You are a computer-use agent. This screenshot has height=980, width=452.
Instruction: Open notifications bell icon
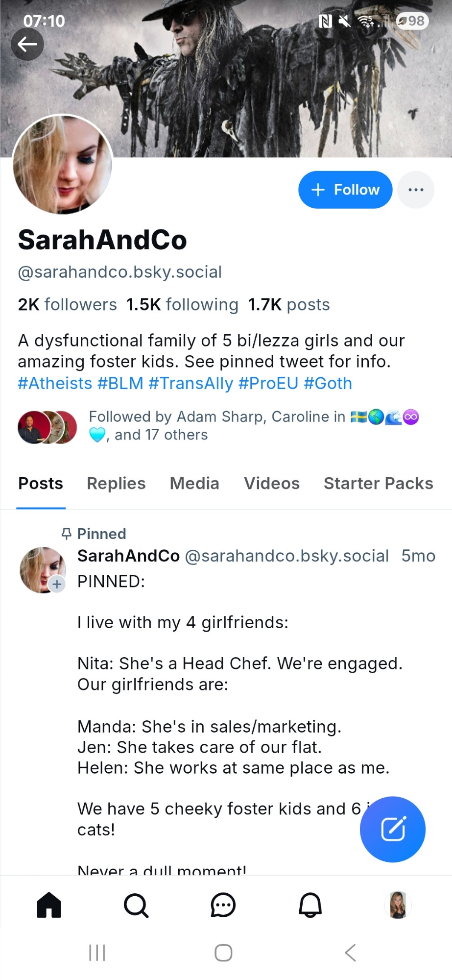tap(310, 905)
